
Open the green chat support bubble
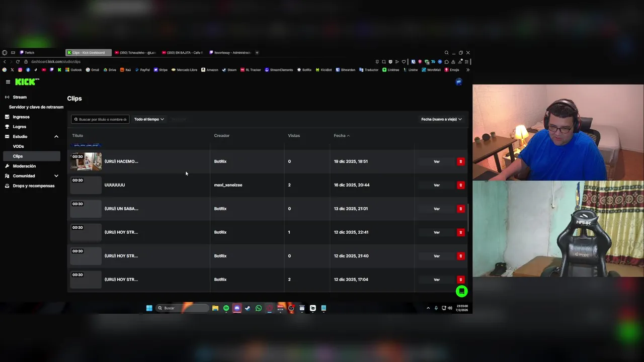pyautogui.click(x=461, y=291)
